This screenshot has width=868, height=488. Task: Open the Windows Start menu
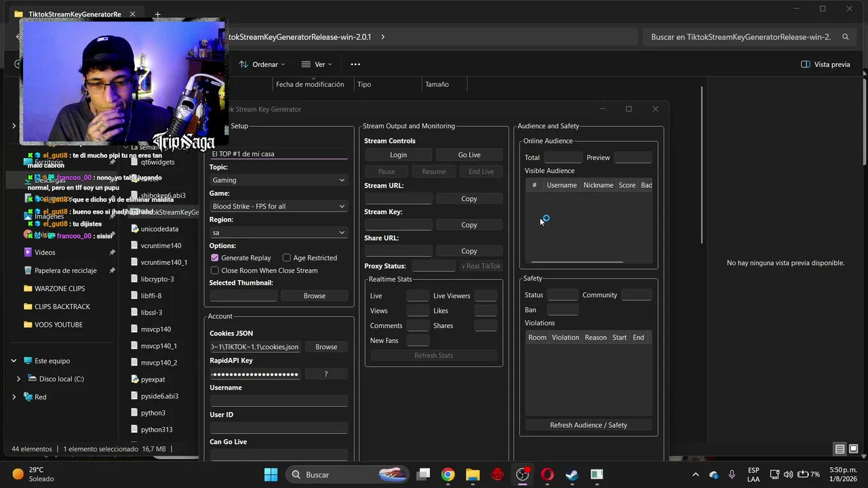[x=271, y=474]
